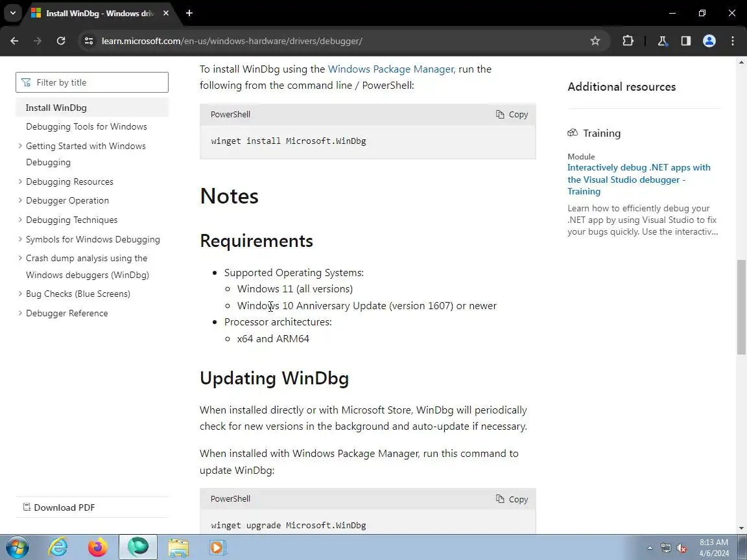Click 'Windows 11 (all versions)' list item

click(295, 289)
